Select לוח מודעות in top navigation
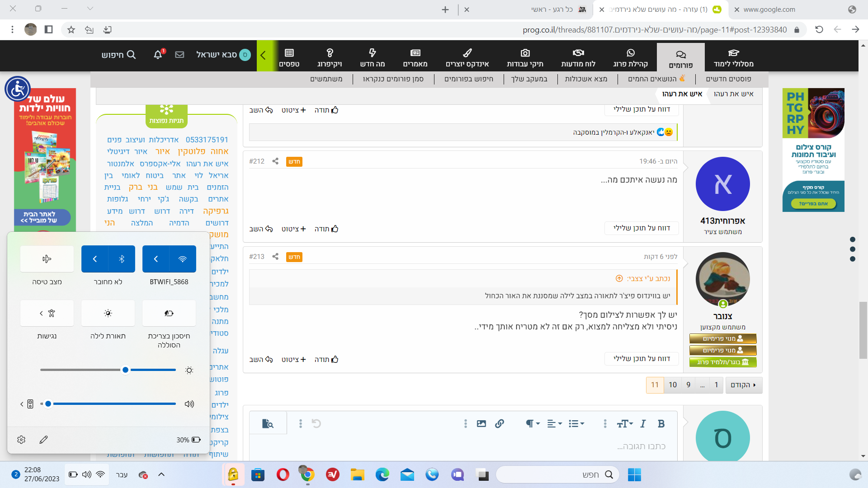 pyautogui.click(x=578, y=58)
